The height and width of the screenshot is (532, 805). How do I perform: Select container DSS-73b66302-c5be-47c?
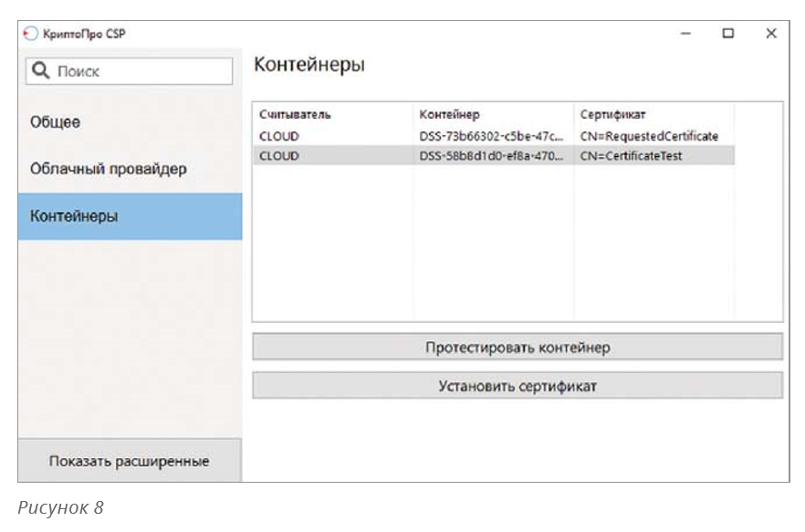(491, 136)
